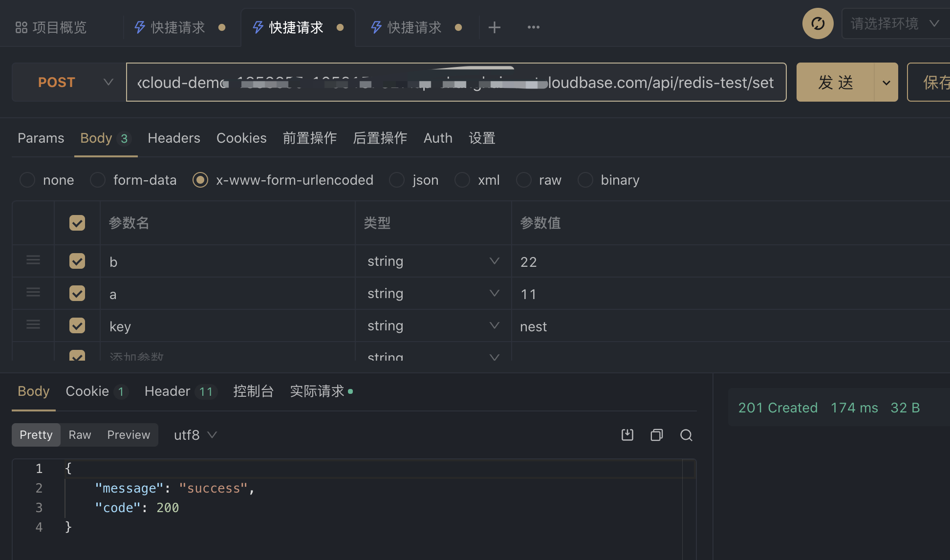Open the Auth tab
This screenshot has width=950, height=560.
438,138
